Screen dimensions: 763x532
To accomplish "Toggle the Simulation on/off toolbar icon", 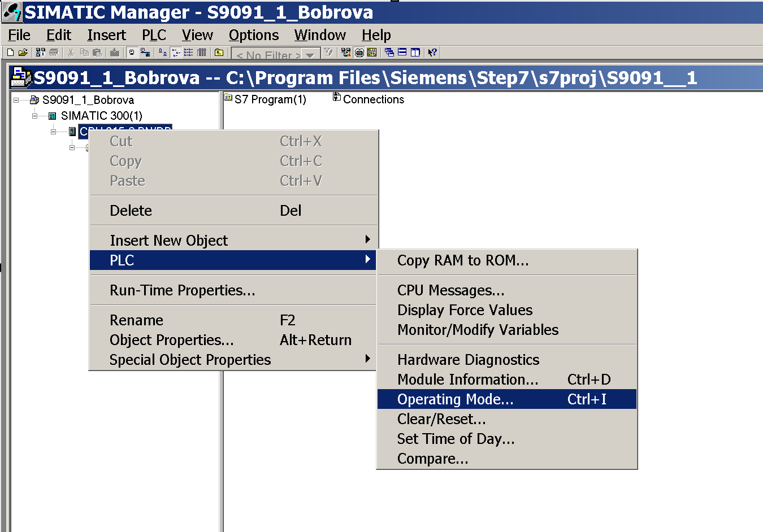I will (x=359, y=53).
